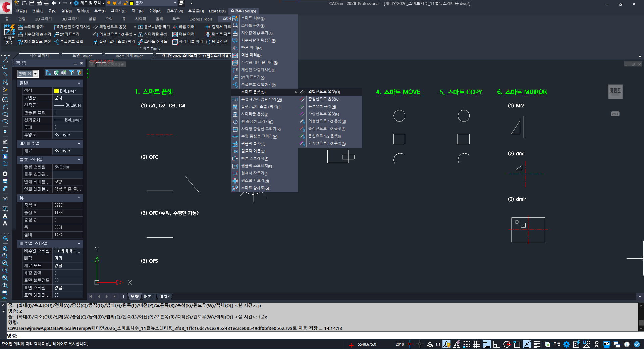Switch to the 배치1 layout tab

pyautogui.click(x=149, y=297)
